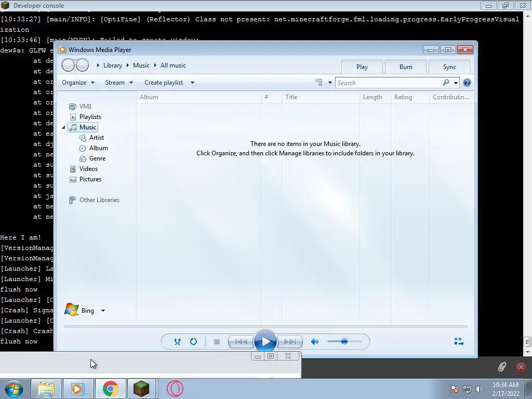Image resolution: width=532 pixels, height=399 pixels.
Task: Click the Forward navigation button
Action: click(x=82, y=65)
